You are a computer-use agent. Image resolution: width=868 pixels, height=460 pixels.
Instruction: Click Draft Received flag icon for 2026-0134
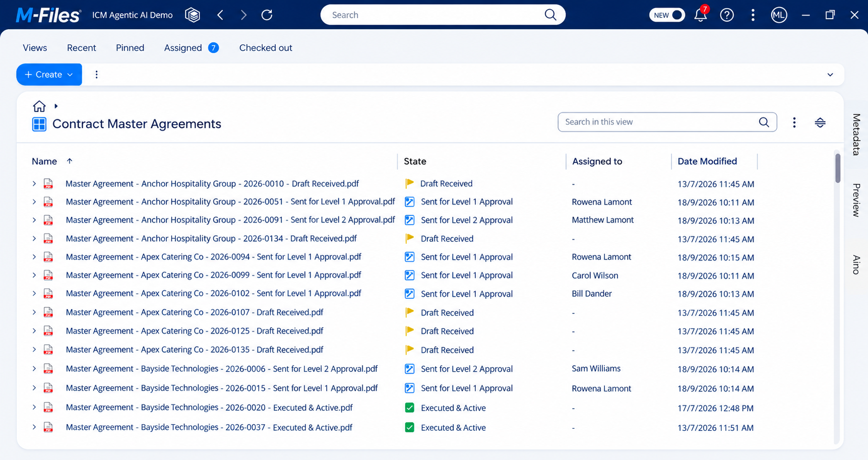tap(409, 238)
